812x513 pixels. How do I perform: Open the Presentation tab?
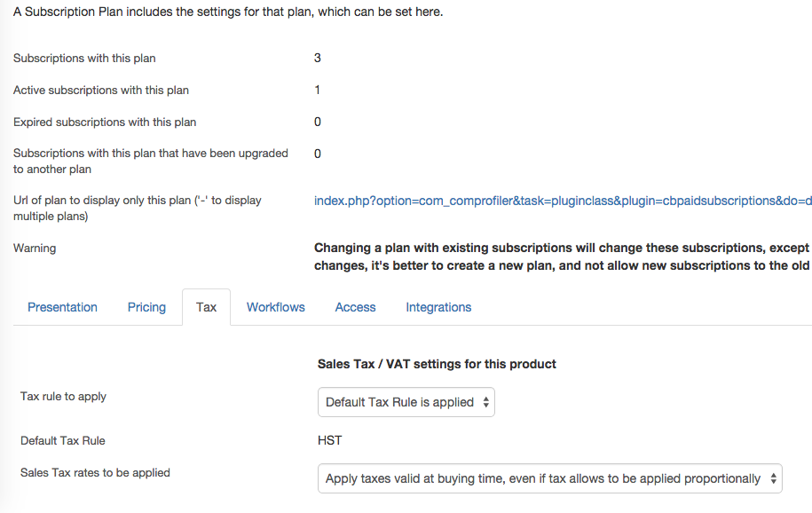[x=62, y=307]
